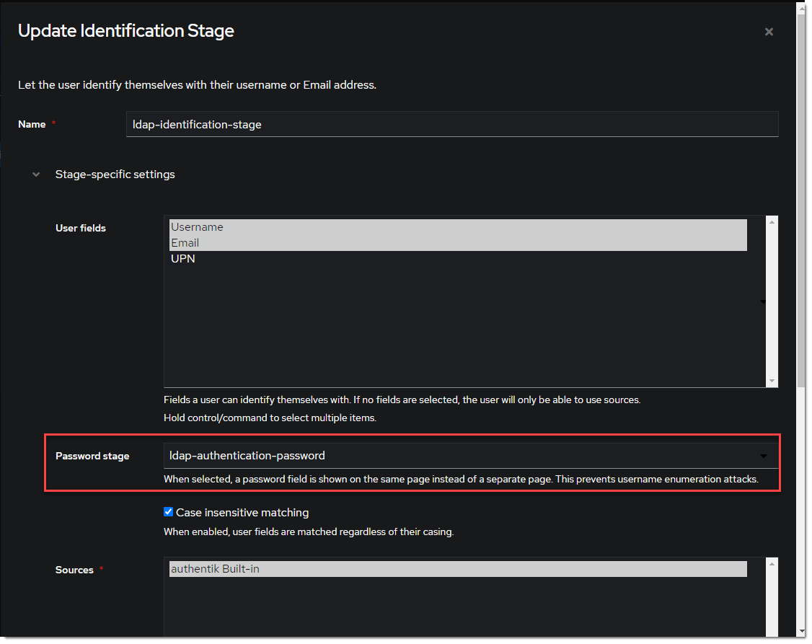
Task: Collapse the Stage-specific settings section
Action: coord(35,175)
